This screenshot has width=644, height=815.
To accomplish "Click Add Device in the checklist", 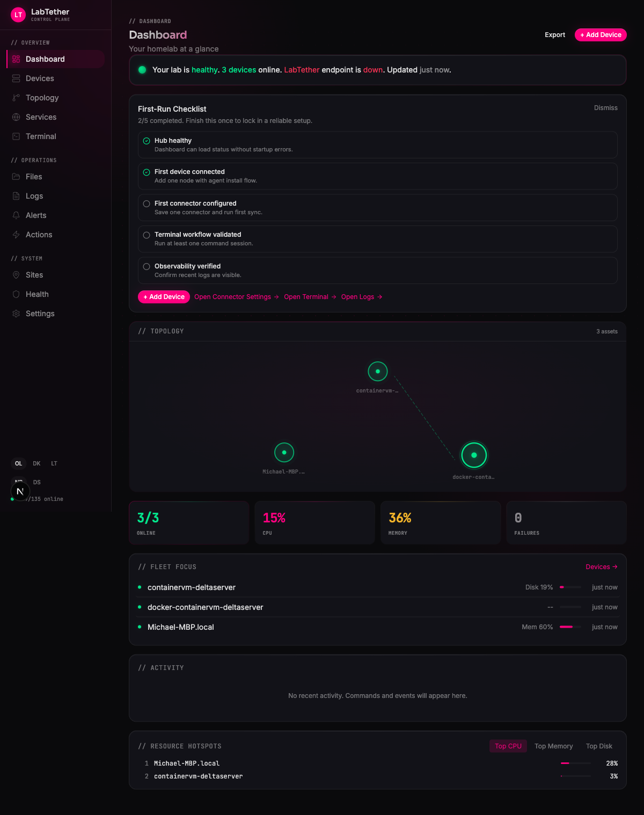I will (164, 297).
